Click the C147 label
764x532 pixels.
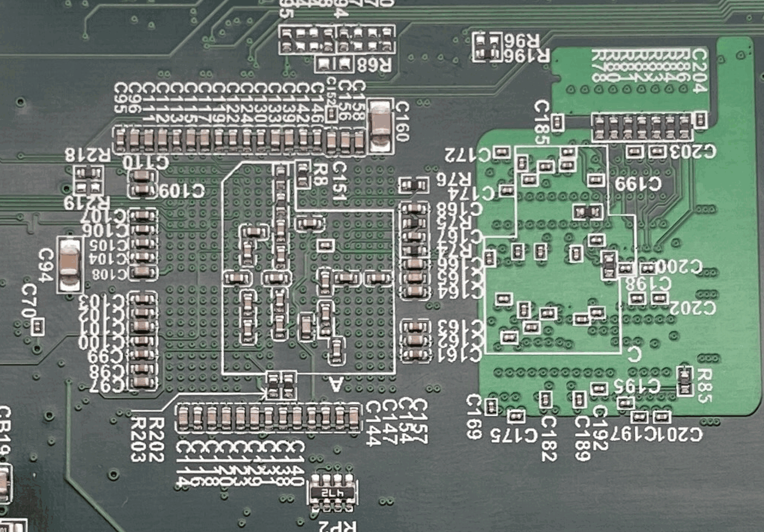389,421
